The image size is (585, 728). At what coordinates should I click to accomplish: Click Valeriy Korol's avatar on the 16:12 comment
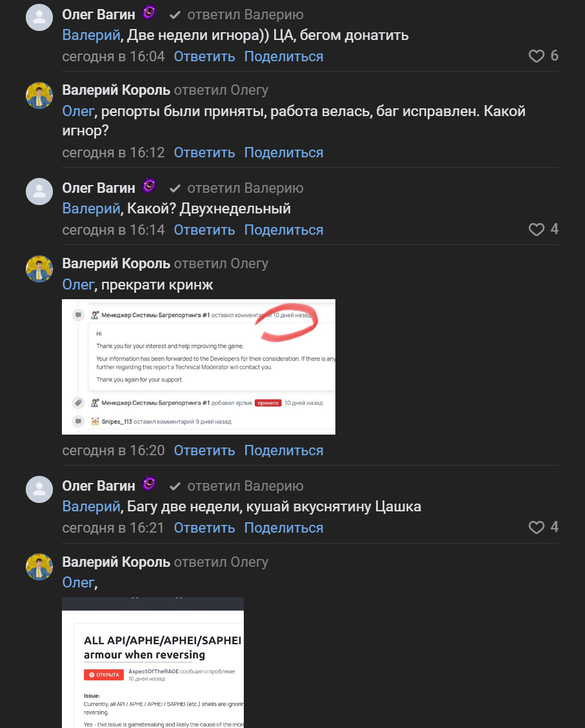pyautogui.click(x=39, y=95)
